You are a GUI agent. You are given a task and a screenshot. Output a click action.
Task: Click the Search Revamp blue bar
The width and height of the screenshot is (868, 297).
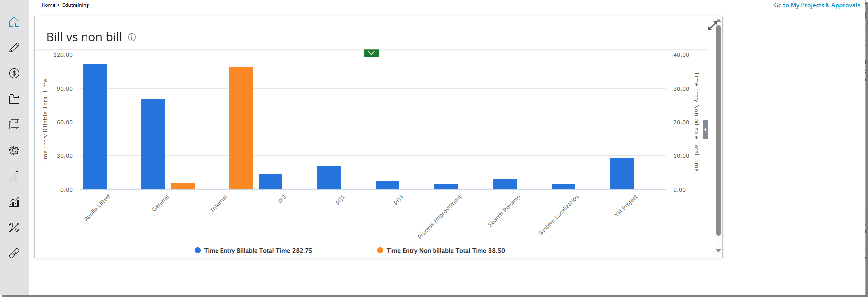505,184
